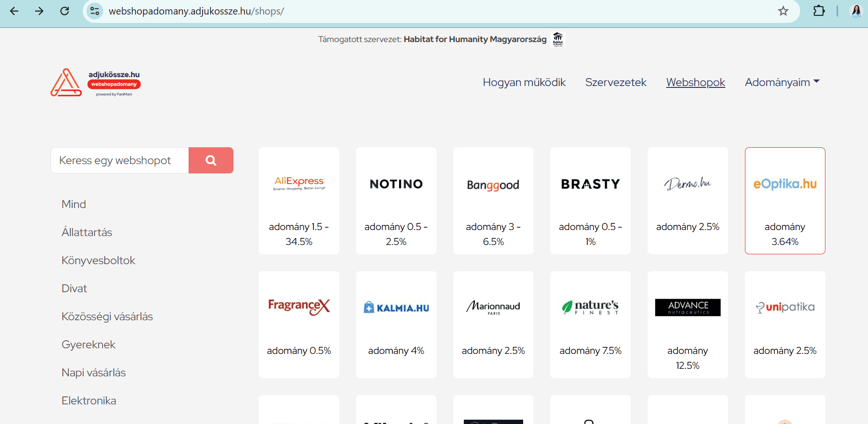Click the adjukössze.hu logo
Viewport: 868px width, 424px height.
[x=96, y=83]
